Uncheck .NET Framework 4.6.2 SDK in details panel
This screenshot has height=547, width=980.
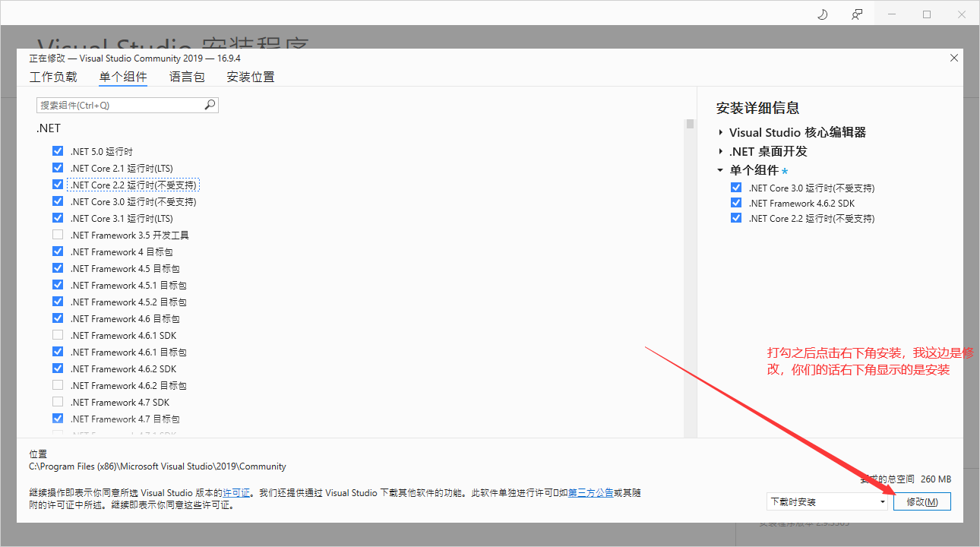(735, 203)
